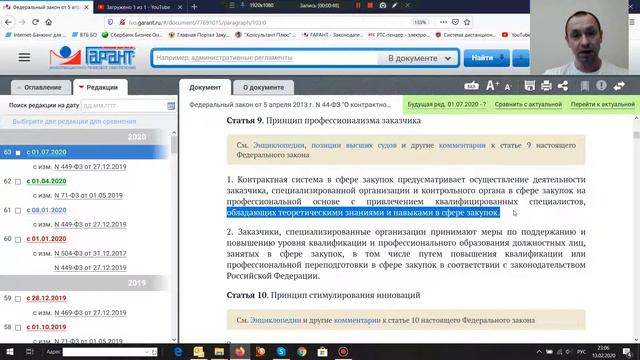Increase font size with the A+ icon
This screenshot has height=360, width=640.
[492, 86]
